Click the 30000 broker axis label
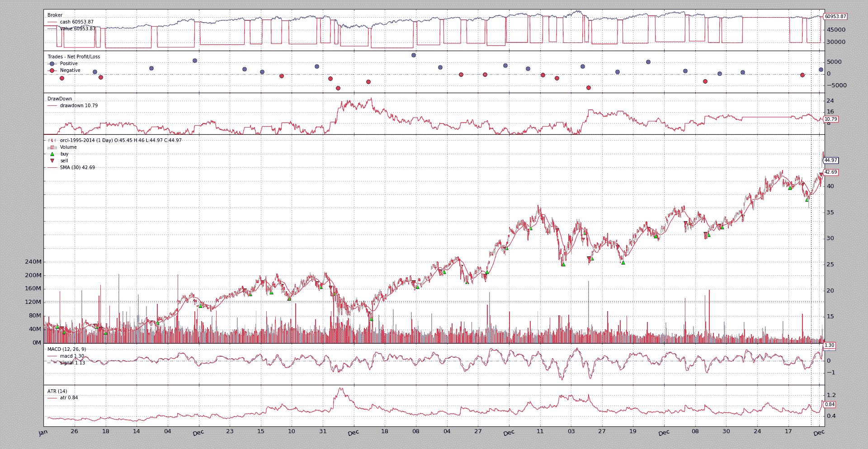This screenshot has width=868, height=449. coord(836,42)
